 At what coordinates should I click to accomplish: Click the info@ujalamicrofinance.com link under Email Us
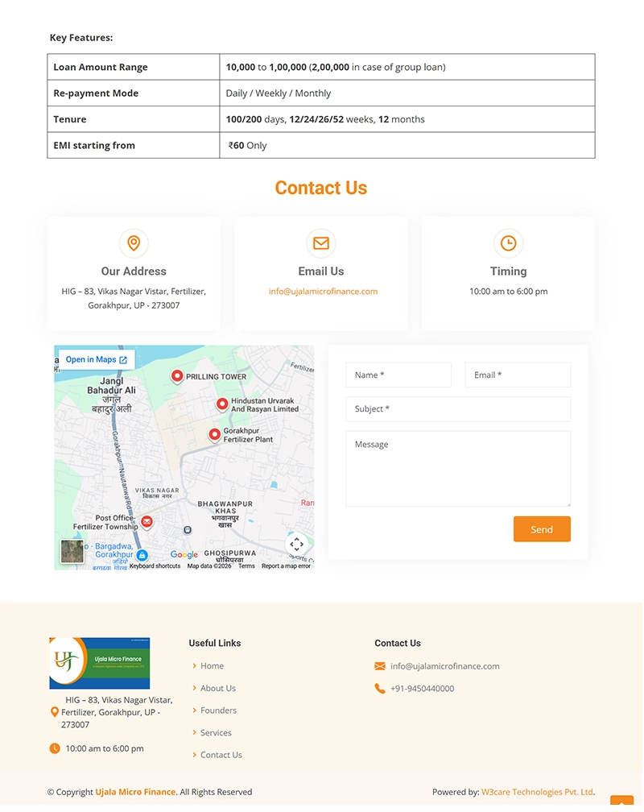point(323,292)
